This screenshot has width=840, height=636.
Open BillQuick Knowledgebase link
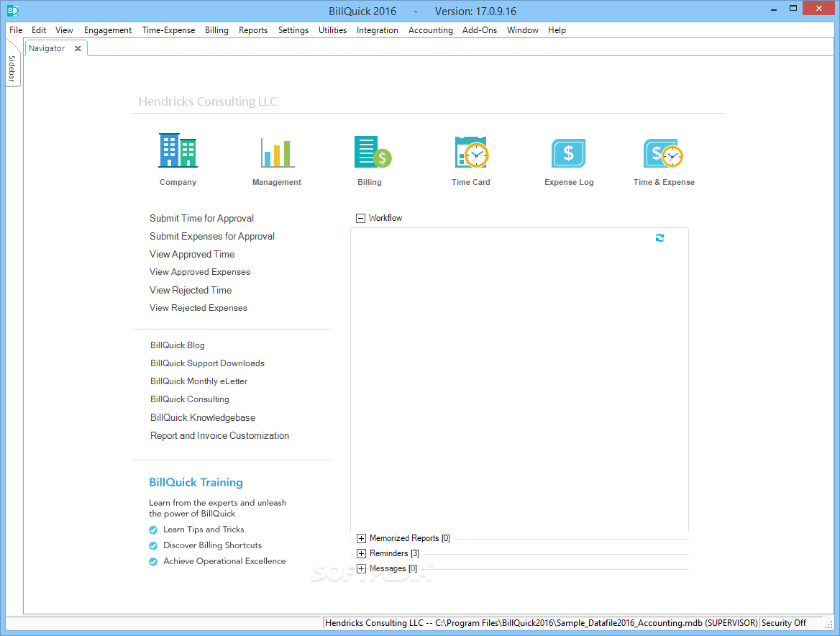pos(203,417)
